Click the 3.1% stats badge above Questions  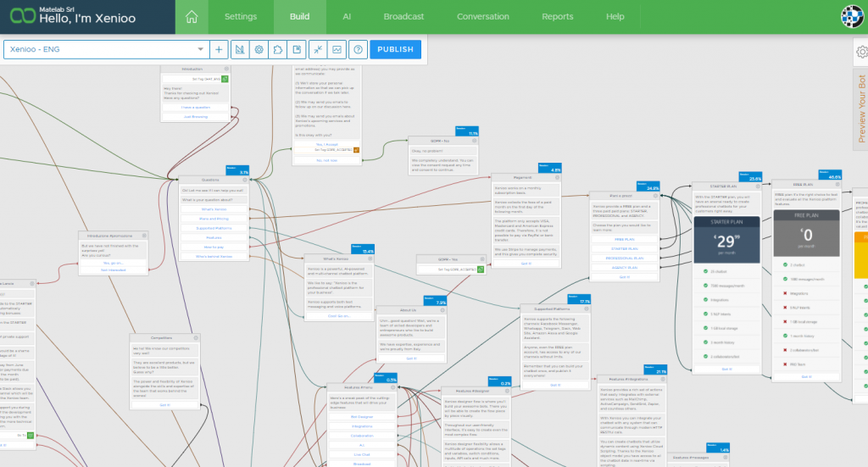pyautogui.click(x=237, y=170)
